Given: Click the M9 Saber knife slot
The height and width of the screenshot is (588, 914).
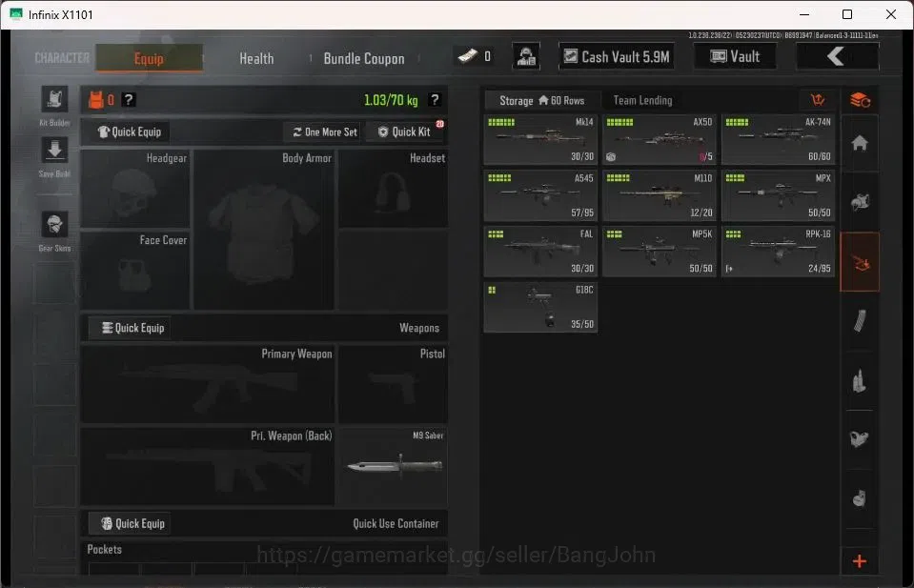Looking at the screenshot, I should 394,466.
